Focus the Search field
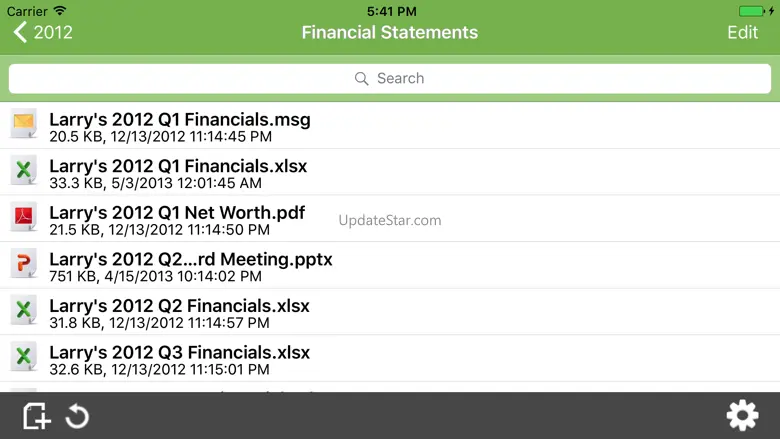Viewport: 780px width, 439px height. (390, 78)
